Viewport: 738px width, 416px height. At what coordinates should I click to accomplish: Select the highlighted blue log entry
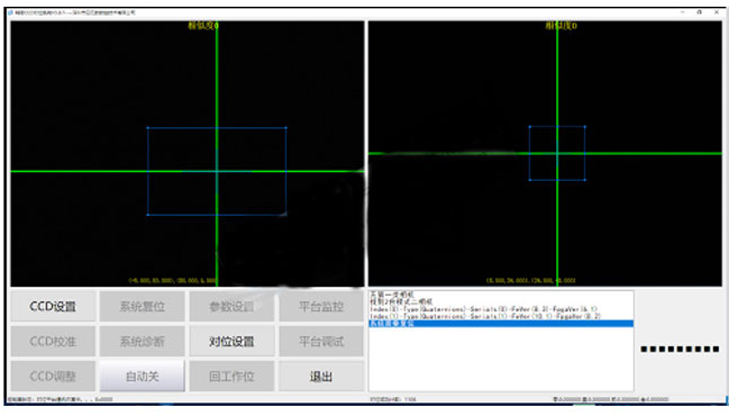pyautogui.click(x=500, y=324)
